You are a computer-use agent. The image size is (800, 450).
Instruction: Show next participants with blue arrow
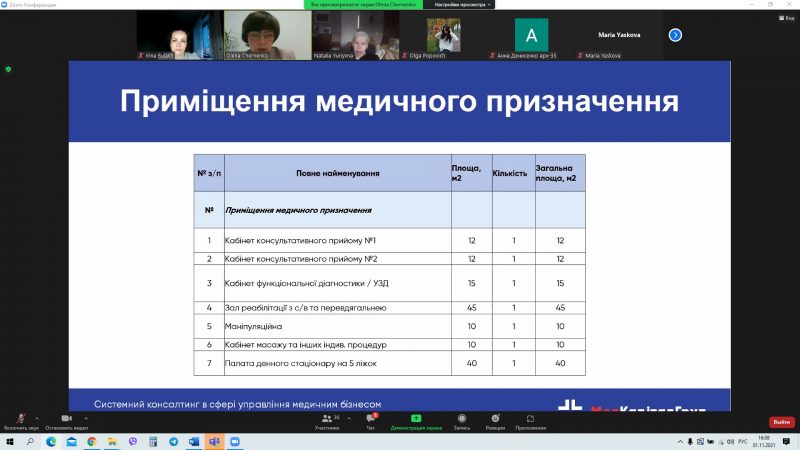tap(675, 35)
